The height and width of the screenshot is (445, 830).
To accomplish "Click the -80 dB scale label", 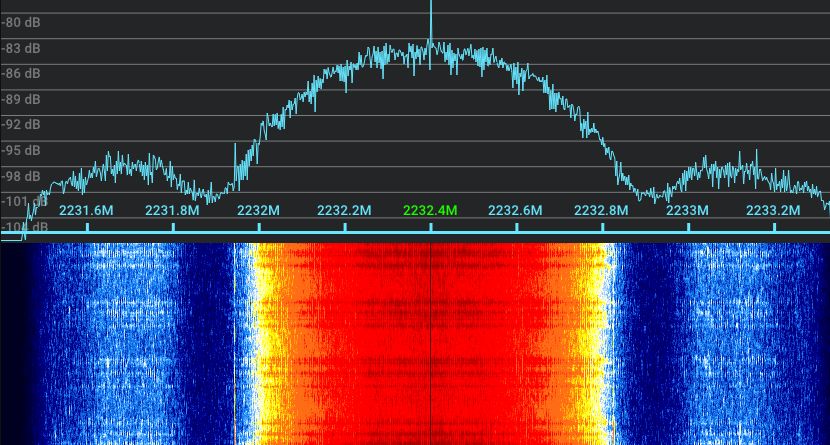I will click(x=20, y=22).
